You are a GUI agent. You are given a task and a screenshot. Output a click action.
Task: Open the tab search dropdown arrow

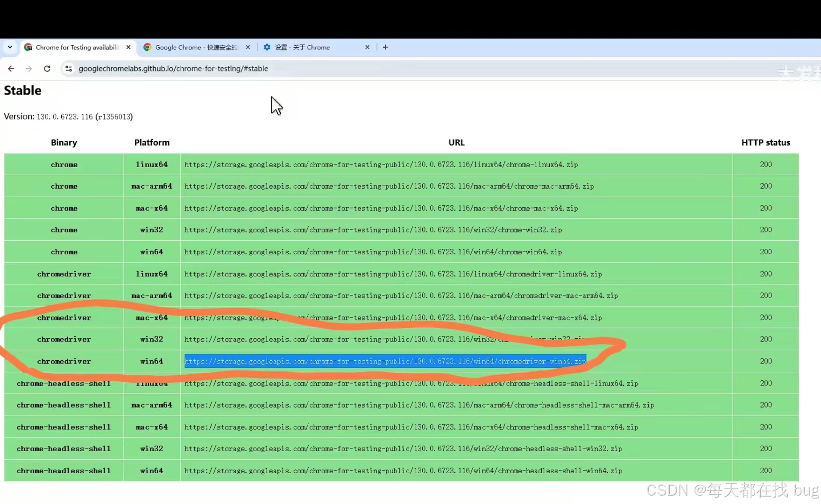click(10, 47)
